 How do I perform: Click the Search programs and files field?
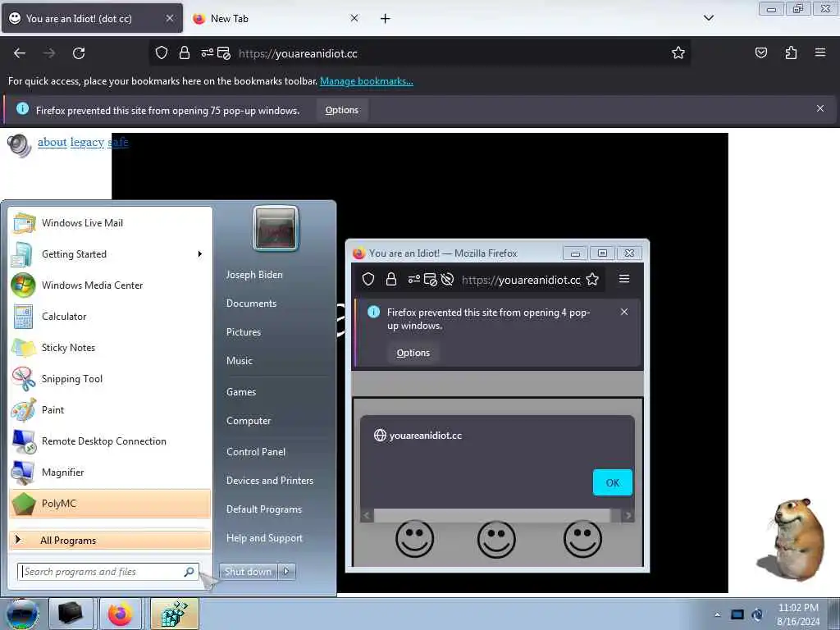click(108, 572)
